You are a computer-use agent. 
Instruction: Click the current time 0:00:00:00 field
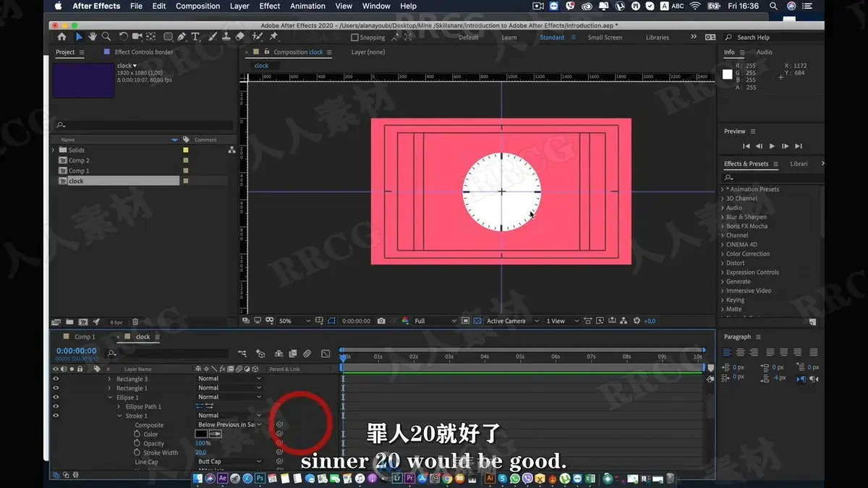click(77, 351)
